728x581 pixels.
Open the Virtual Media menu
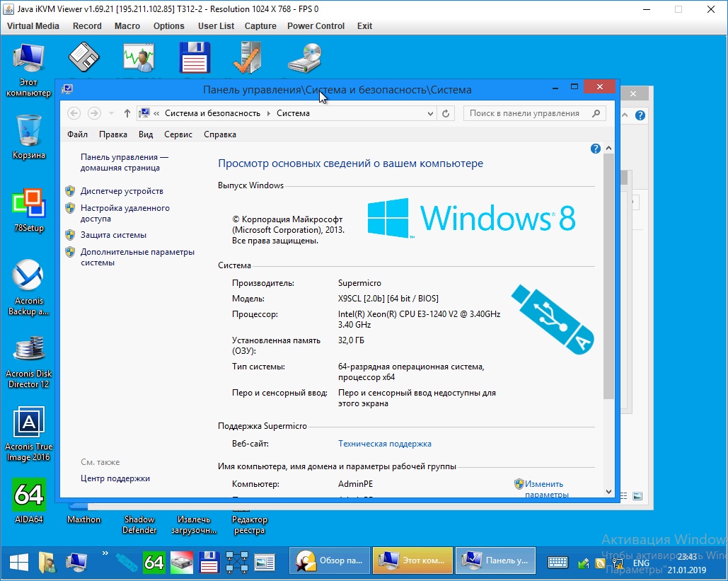[33, 26]
